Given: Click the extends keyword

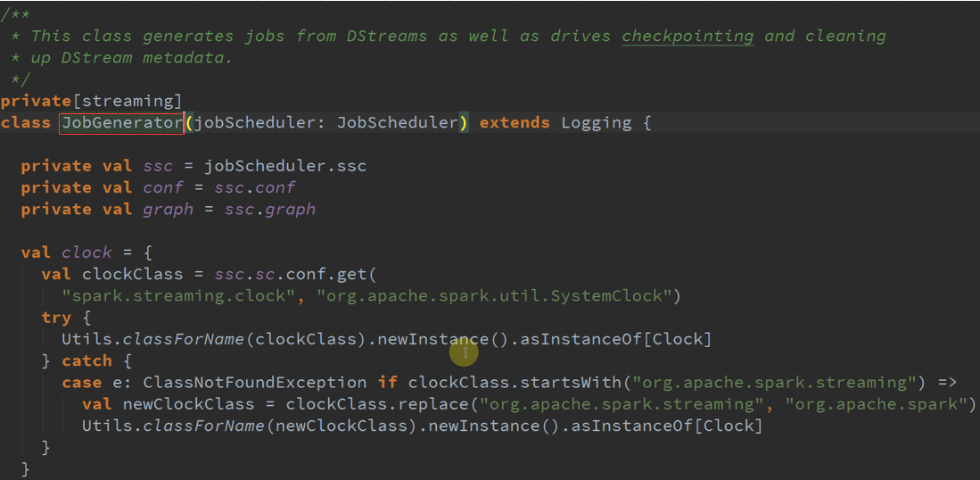Looking at the screenshot, I should click(515, 123).
